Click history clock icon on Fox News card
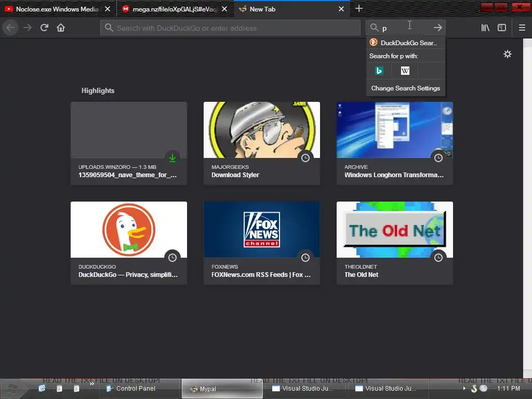 click(305, 258)
